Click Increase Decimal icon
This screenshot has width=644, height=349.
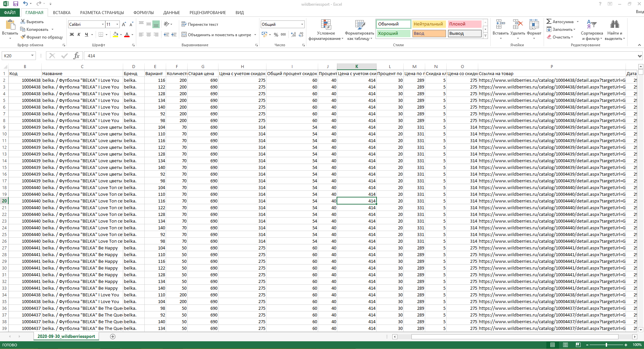coord(294,35)
